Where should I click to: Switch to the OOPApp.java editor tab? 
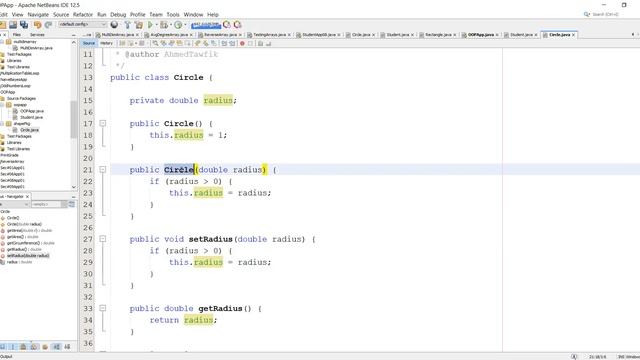pos(480,35)
